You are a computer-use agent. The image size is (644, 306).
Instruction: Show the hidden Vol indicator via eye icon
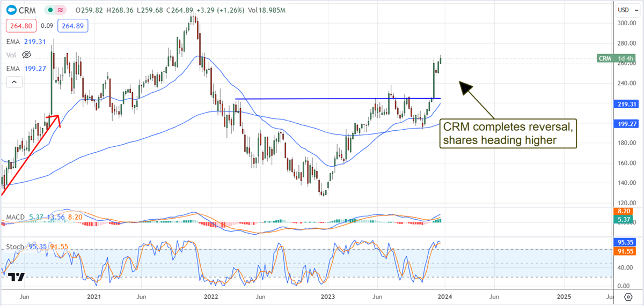click(26, 55)
